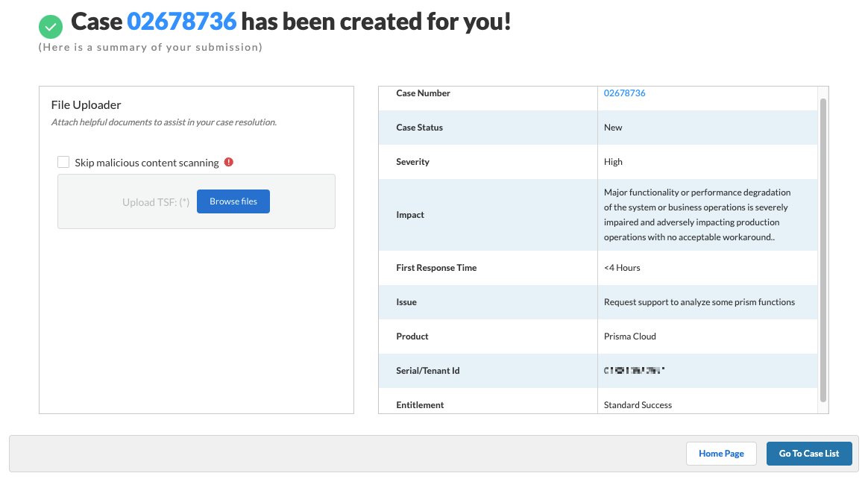Select the Entitlement value Standard Success
Image resolution: width=868 pixels, height=479 pixels.
click(638, 405)
